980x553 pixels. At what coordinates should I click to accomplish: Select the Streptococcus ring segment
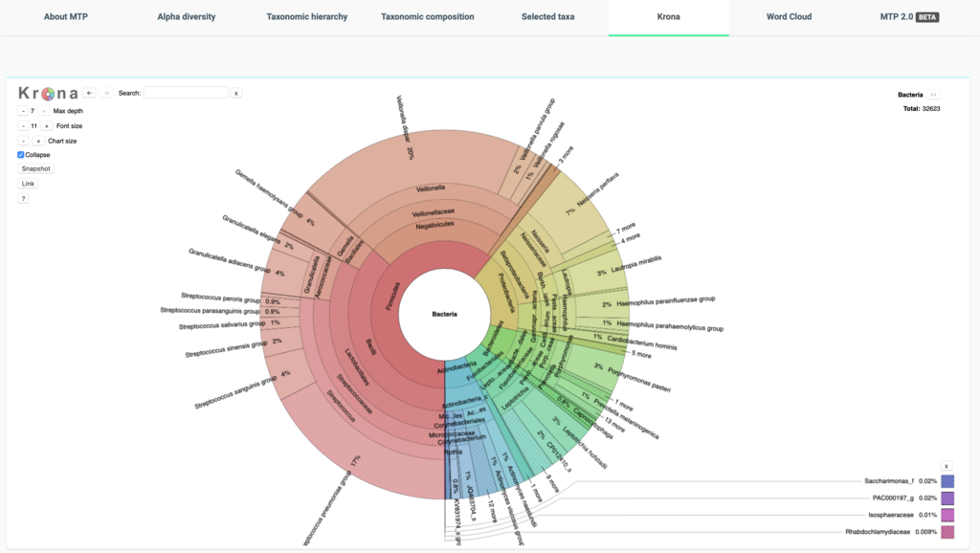coord(342,407)
